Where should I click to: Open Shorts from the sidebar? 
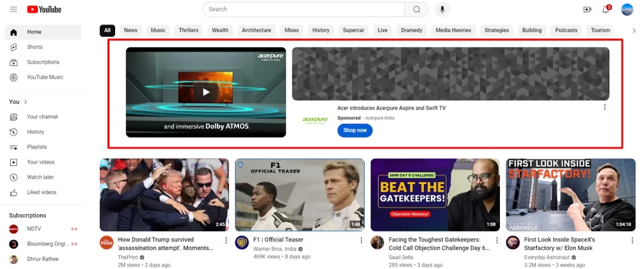(43, 47)
